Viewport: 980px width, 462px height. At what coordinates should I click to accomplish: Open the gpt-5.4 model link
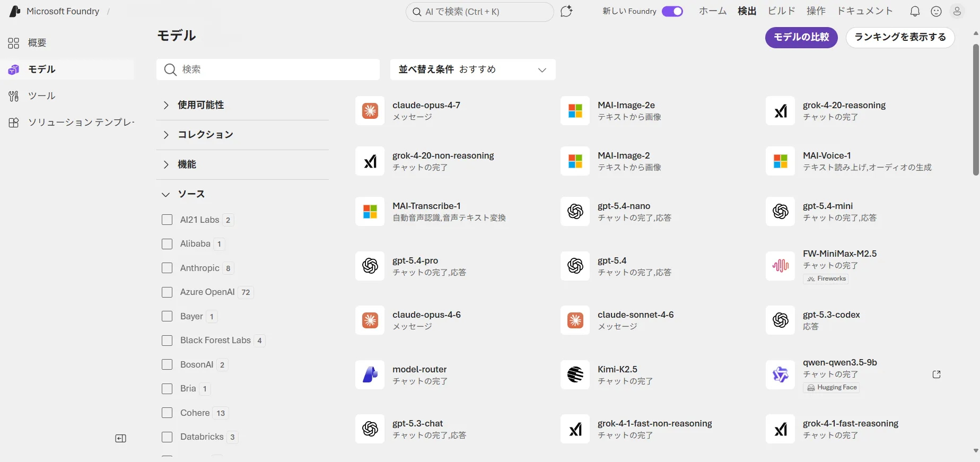click(612, 260)
